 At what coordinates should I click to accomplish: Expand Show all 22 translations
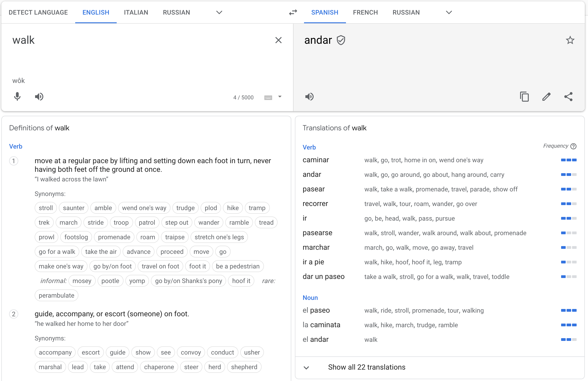pyautogui.click(x=366, y=367)
